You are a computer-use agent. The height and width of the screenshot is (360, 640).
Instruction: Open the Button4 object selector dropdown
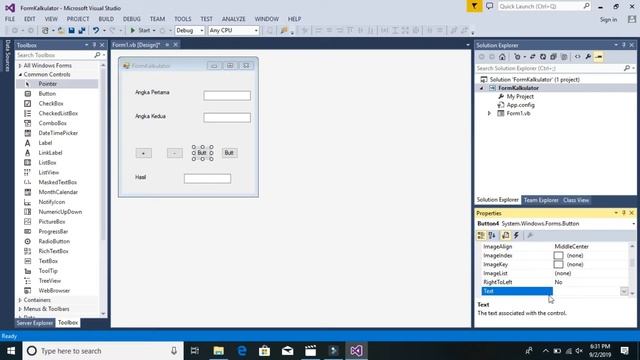[x=633, y=224]
